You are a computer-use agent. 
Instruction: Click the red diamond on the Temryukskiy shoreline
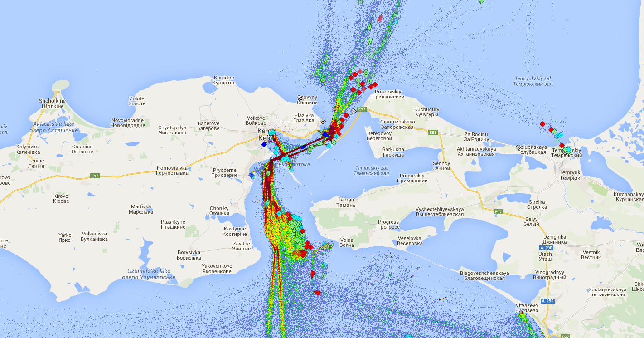click(x=562, y=145)
